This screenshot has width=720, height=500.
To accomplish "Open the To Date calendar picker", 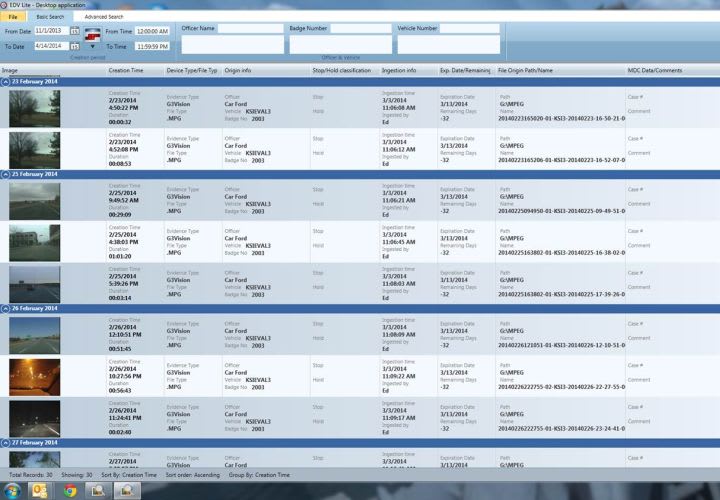I will pos(75,47).
